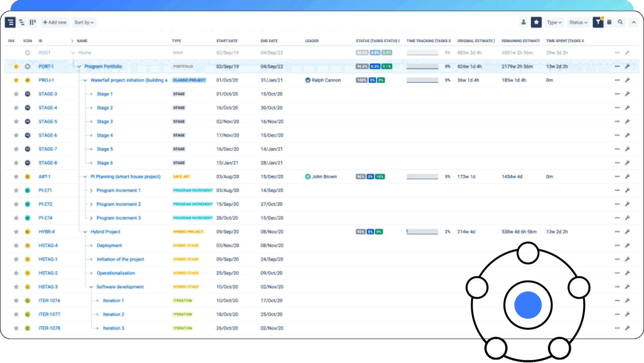Image resolution: width=644 pixels, height=363 pixels.
Task: Collapse the Waterfall project initiation tree
Action: (84, 80)
